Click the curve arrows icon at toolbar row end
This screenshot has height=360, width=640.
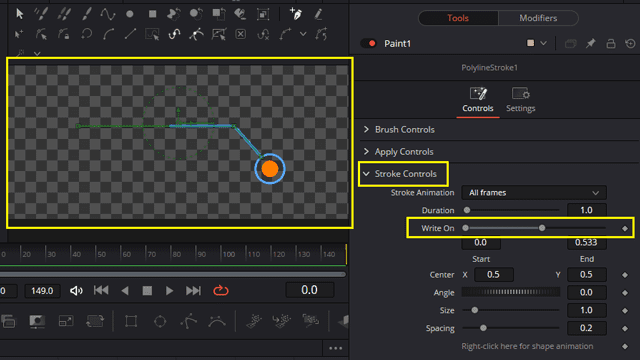[322, 34]
